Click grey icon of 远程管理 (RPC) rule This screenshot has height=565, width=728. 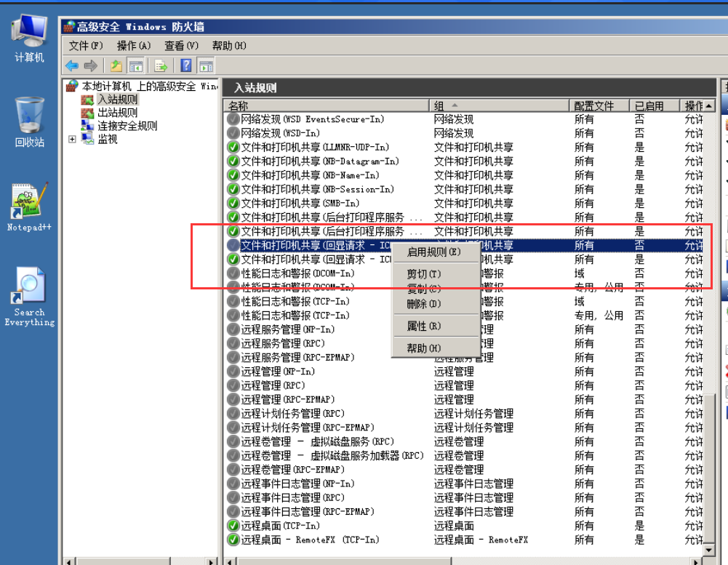tap(233, 386)
